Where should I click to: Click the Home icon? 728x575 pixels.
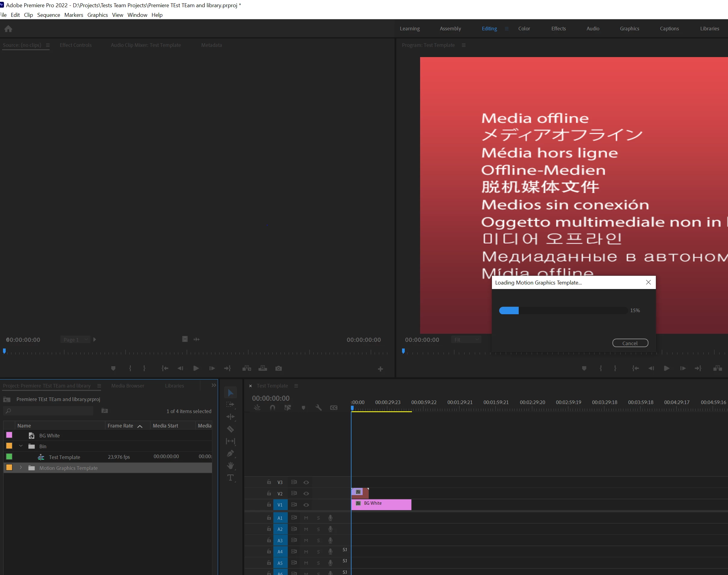[8, 29]
